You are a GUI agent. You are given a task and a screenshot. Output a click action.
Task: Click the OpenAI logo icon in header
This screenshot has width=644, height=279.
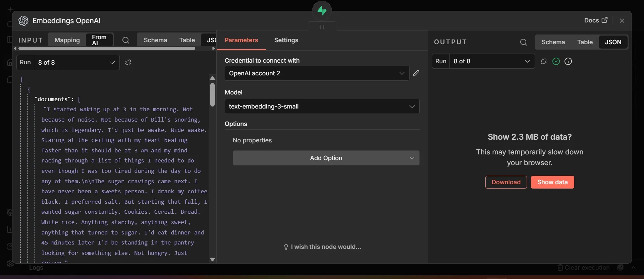[x=23, y=20]
